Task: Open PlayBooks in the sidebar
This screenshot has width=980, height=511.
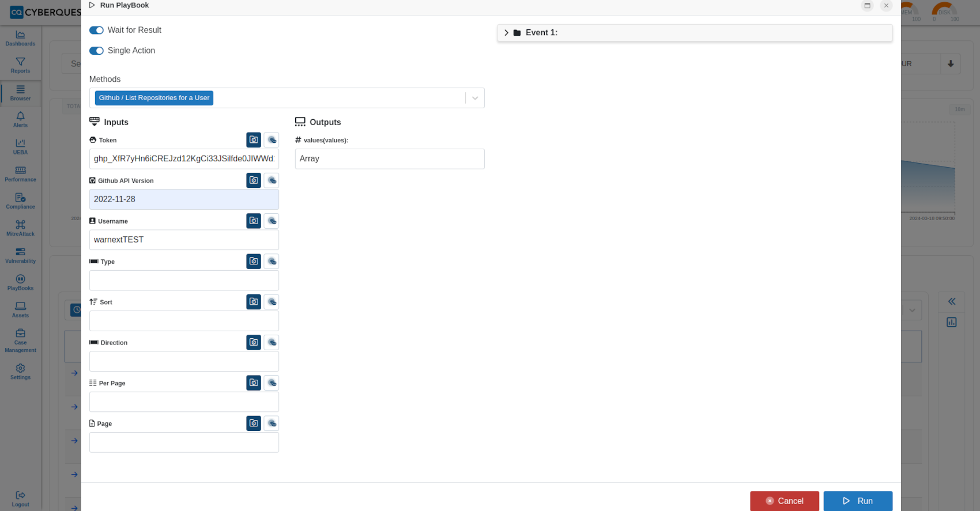Action: [20, 282]
